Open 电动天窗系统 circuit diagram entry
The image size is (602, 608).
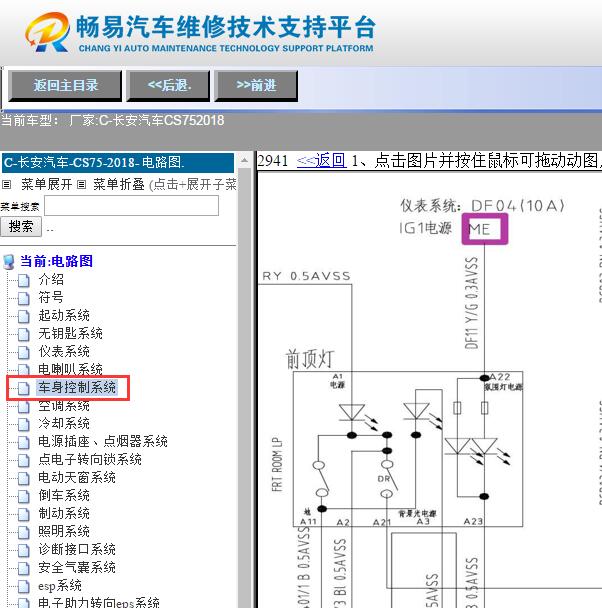click(77, 478)
